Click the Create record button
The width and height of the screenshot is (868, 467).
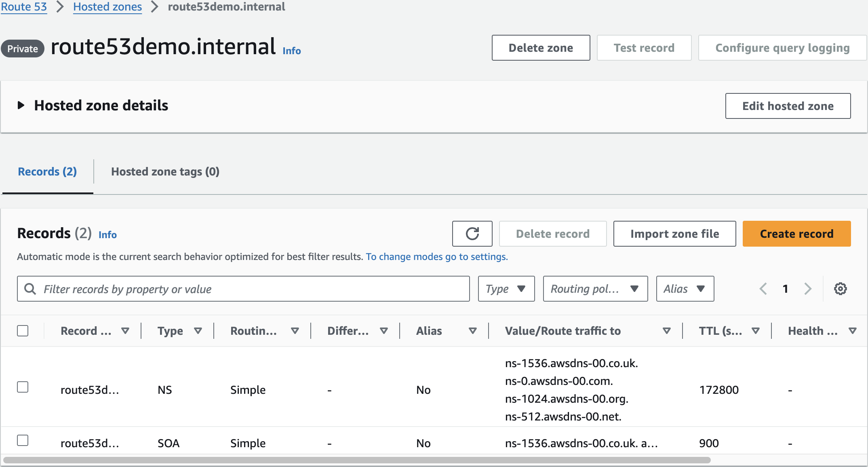[796, 234]
